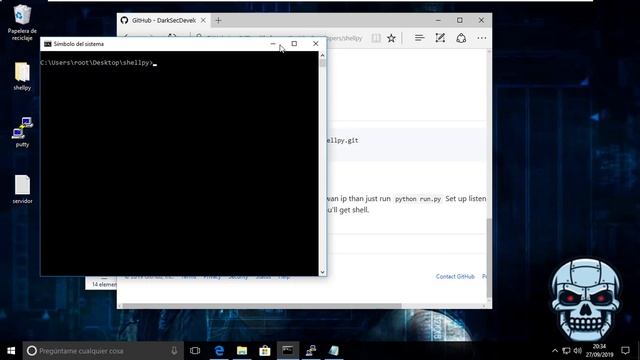Viewport: 640px width, 360px height.
Task: Click the Cortana search box
Action: [103, 351]
